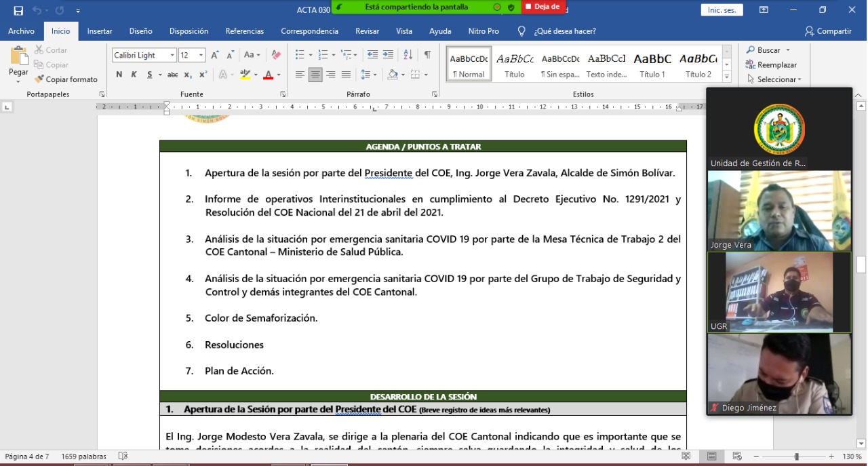
Task: Toggle show paragraph marks (¶)
Action: point(427,55)
